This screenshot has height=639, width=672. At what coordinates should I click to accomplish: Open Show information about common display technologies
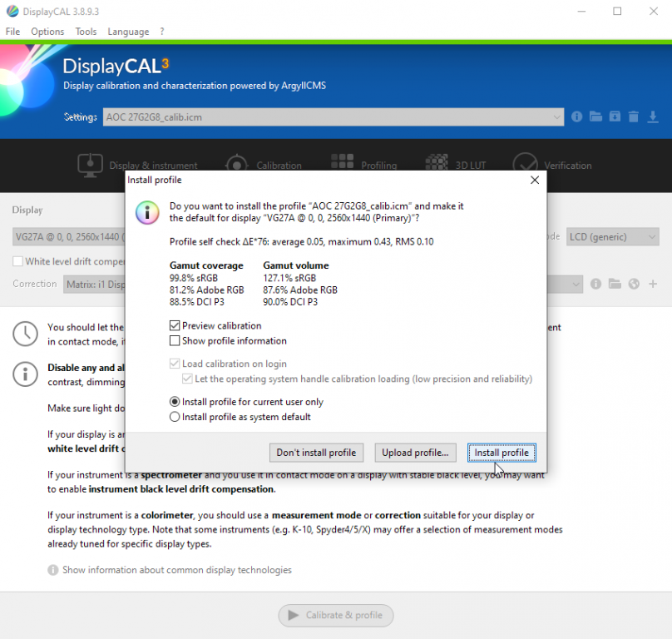[177, 570]
